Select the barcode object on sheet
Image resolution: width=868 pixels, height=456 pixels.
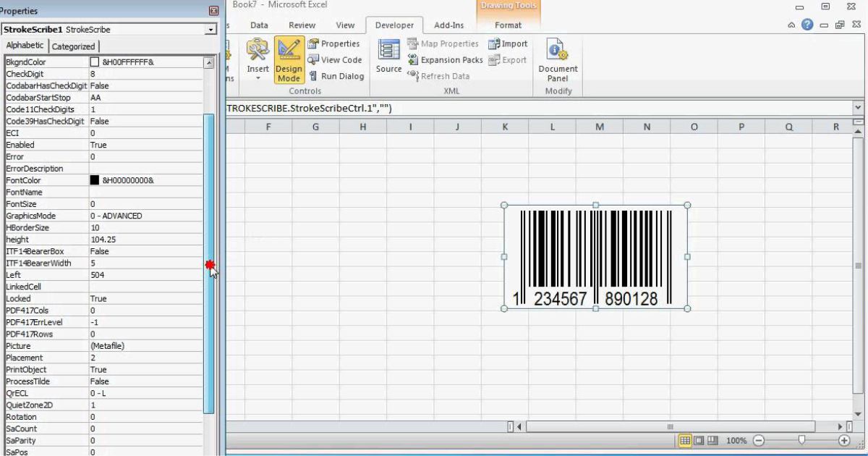click(x=595, y=257)
